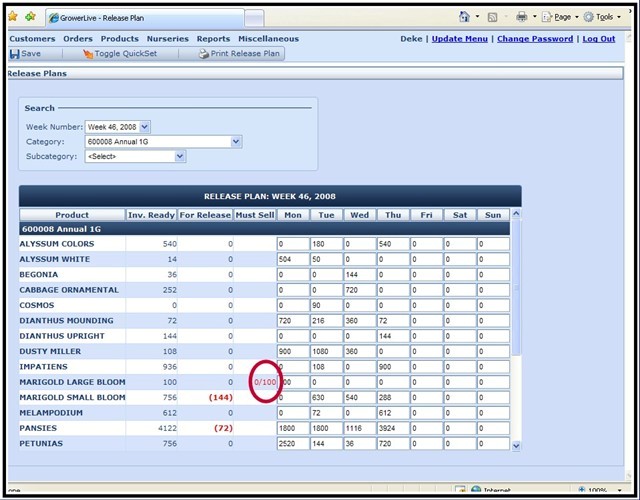Click the table scrollbar down arrow
640x500 pixels.
tap(516, 445)
